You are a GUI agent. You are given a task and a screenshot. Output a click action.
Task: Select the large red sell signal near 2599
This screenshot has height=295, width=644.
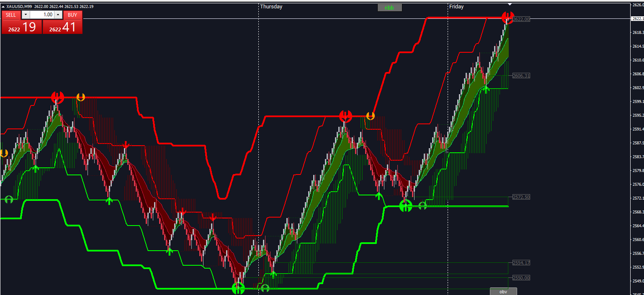(x=57, y=97)
